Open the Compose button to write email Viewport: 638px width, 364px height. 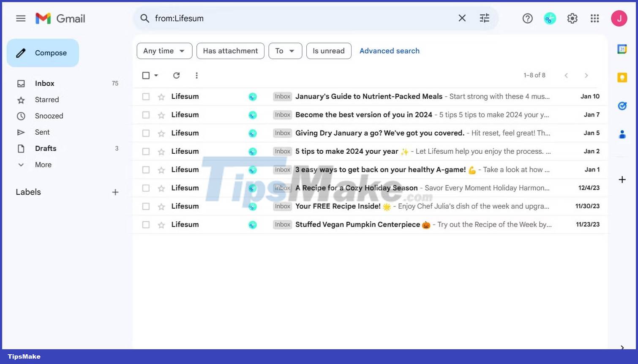click(x=42, y=53)
